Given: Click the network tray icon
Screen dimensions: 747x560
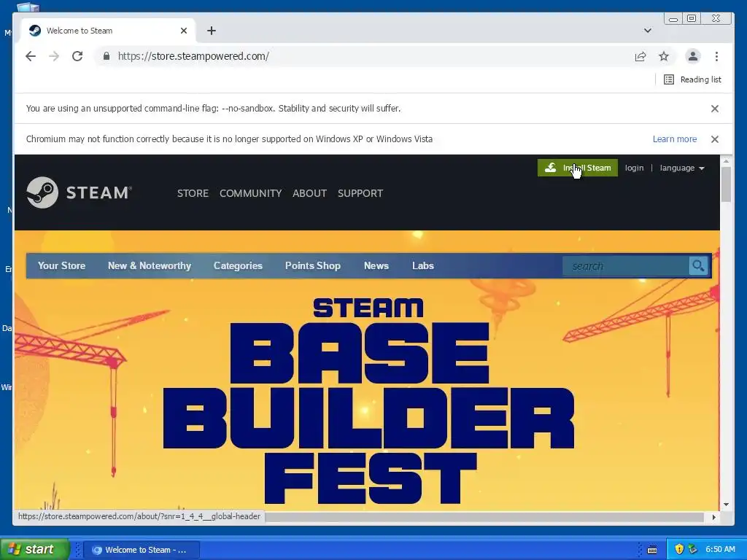Looking at the screenshot, I should tap(693, 549).
